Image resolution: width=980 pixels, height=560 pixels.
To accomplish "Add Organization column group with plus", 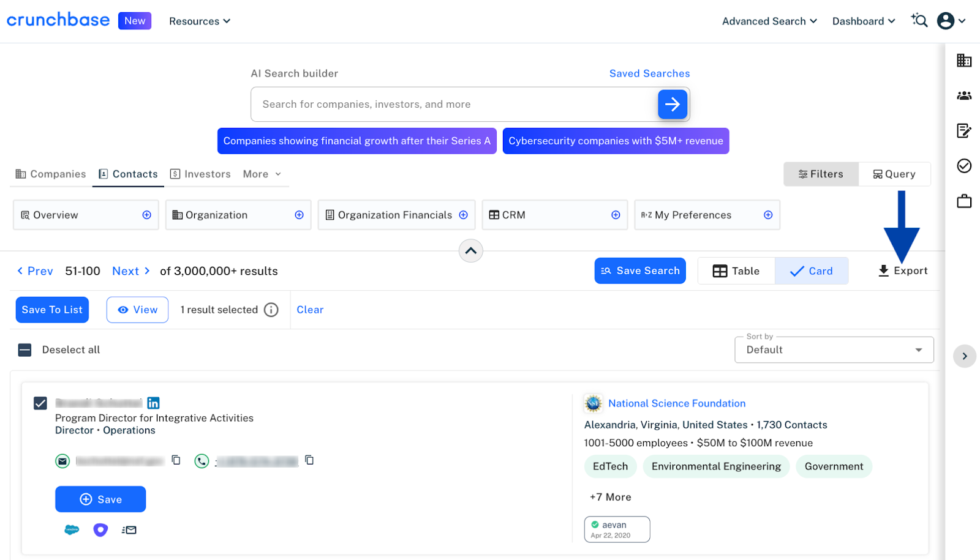I will (x=299, y=215).
